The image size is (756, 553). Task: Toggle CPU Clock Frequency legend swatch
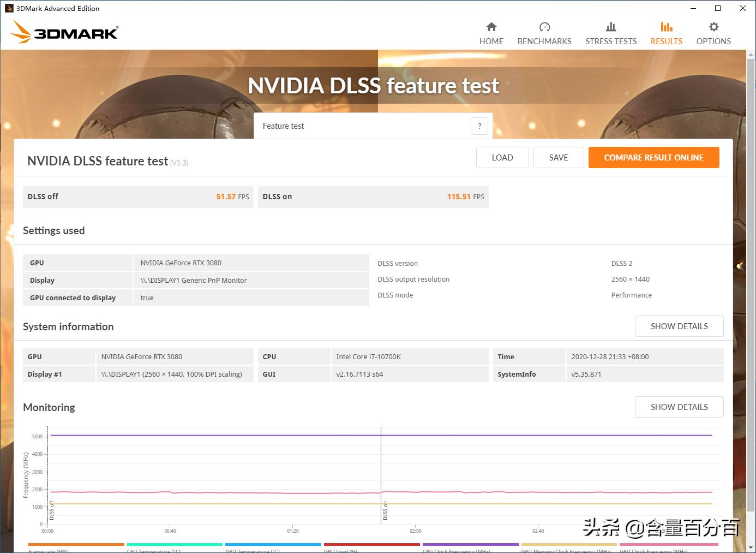pos(471,544)
